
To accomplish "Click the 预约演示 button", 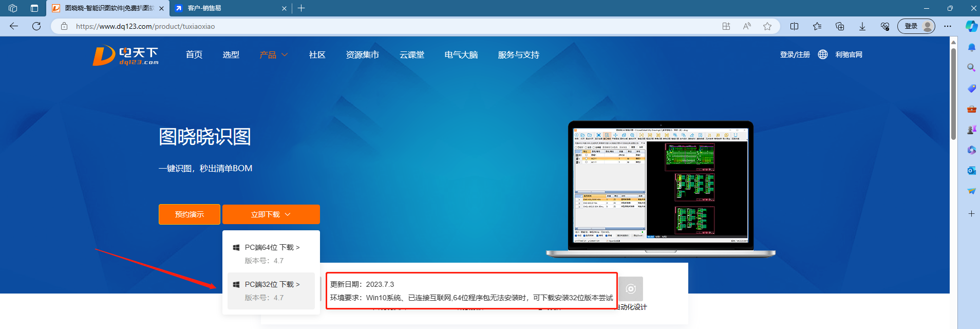I will (x=190, y=214).
